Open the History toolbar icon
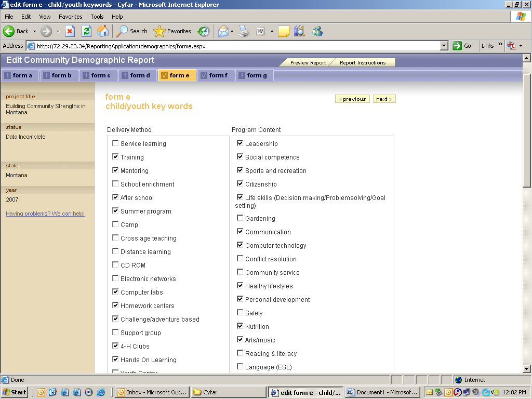 (203, 31)
